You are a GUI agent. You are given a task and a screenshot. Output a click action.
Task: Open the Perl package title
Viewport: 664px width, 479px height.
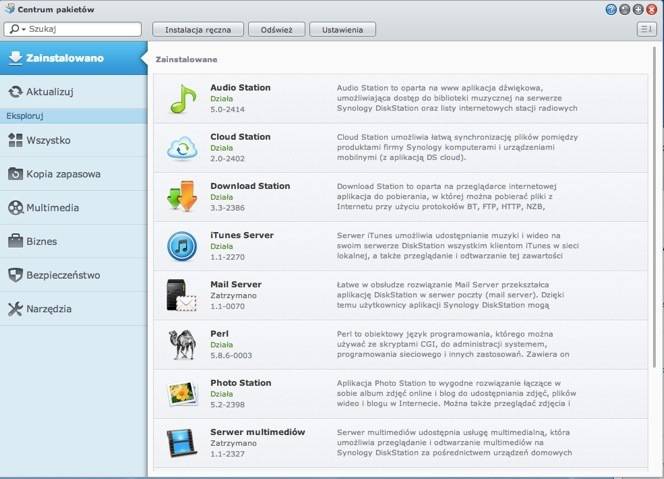[219, 333]
